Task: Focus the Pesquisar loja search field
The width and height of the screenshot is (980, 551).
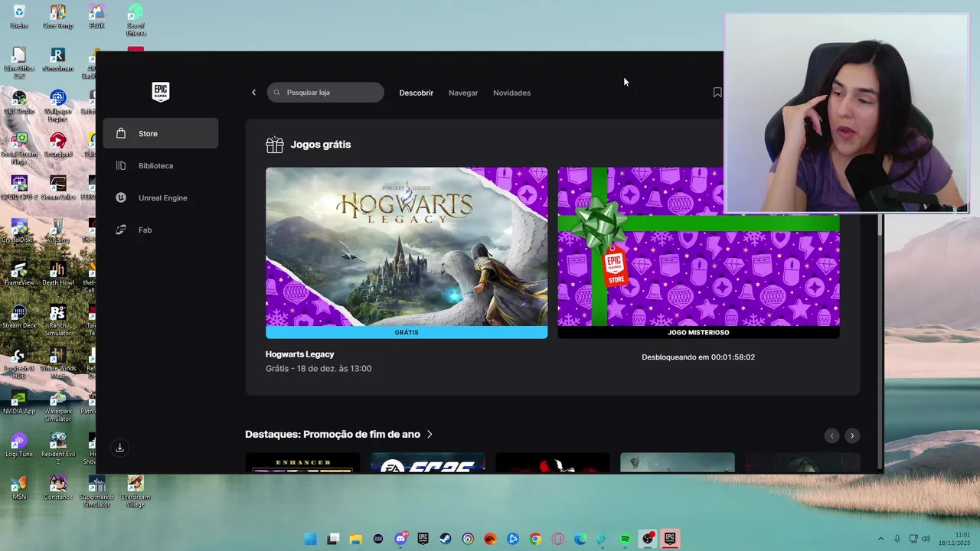Action: pyautogui.click(x=325, y=93)
